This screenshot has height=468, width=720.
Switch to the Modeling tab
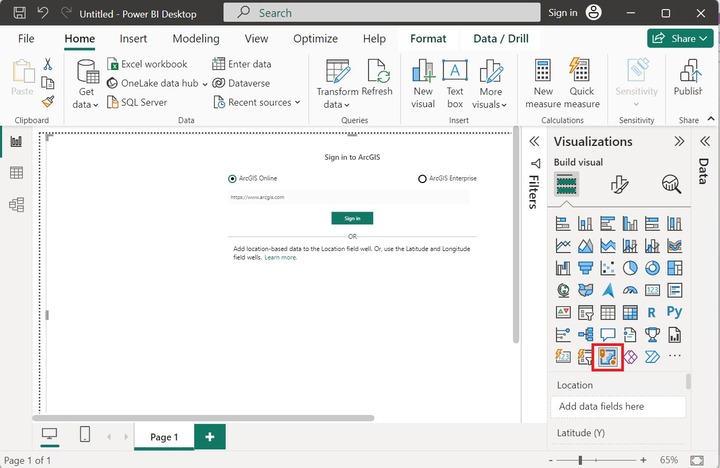(196, 39)
